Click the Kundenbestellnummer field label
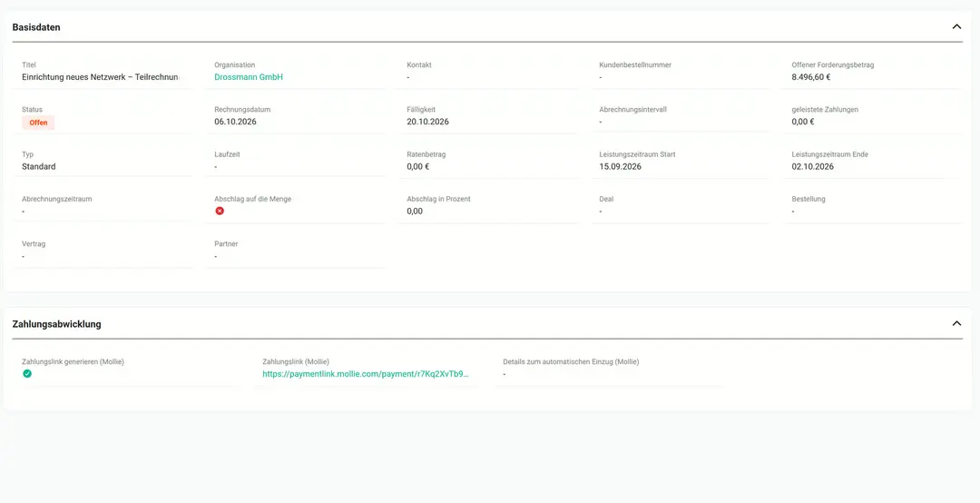The height and width of the screenshot is (503, 980). point(635,65)
